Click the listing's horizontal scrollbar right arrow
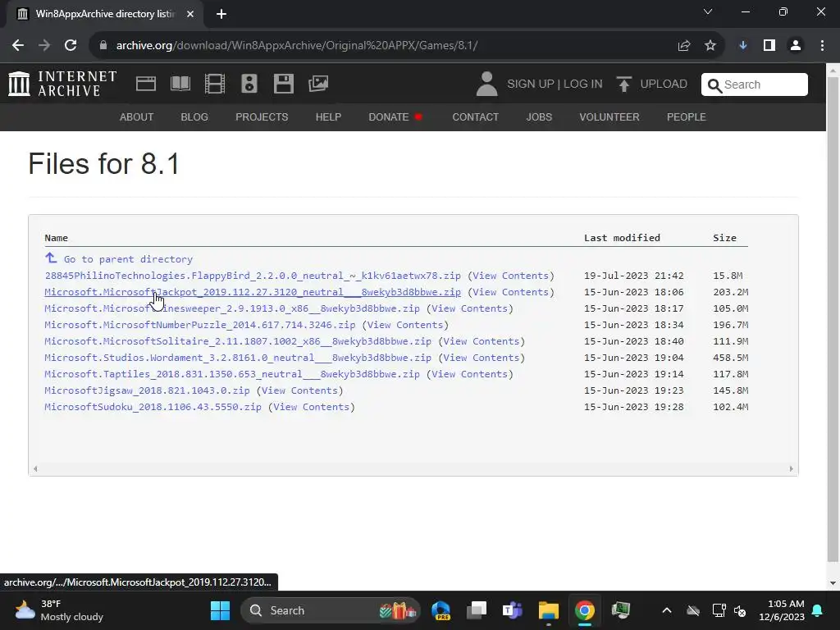 point(791,468)
